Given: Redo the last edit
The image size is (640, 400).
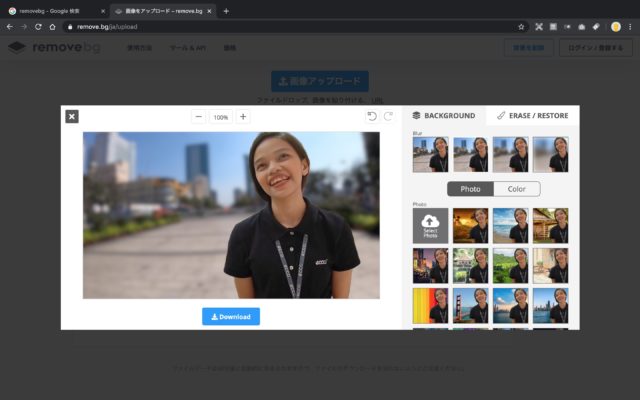Looking at the screenshot, I should (x=389, y=117).
